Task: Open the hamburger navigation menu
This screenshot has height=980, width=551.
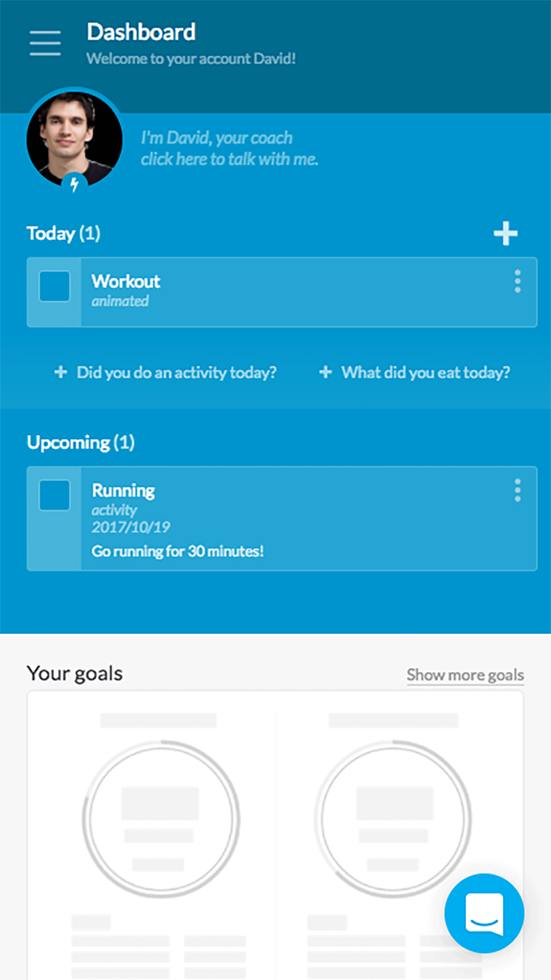Action: 45,43
